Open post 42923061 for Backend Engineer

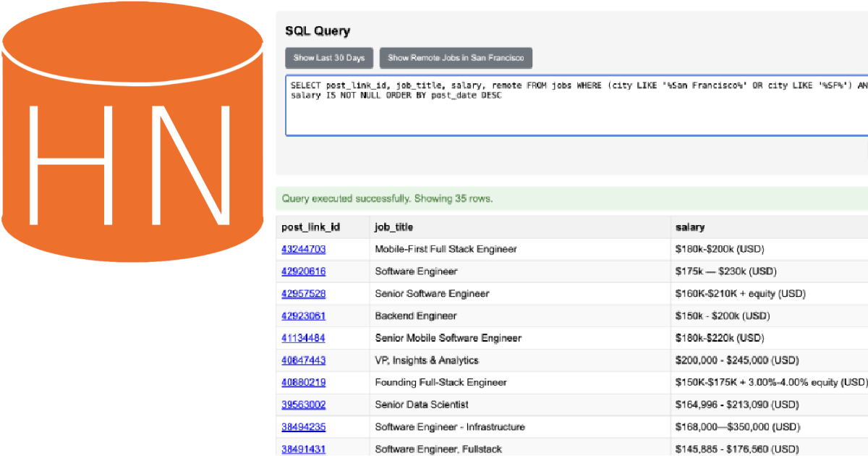tap(303, 316)
